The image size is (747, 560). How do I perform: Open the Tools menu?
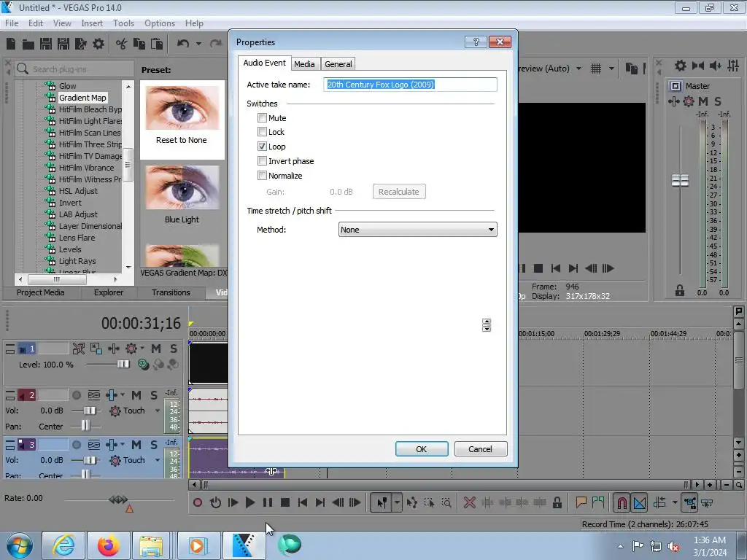coord(123,23)
